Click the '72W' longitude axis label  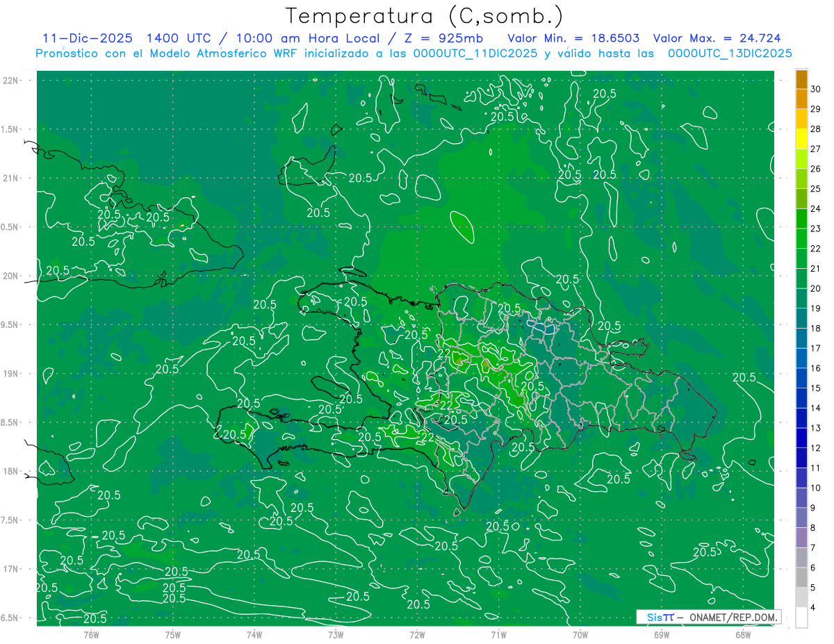click(417, 634)
